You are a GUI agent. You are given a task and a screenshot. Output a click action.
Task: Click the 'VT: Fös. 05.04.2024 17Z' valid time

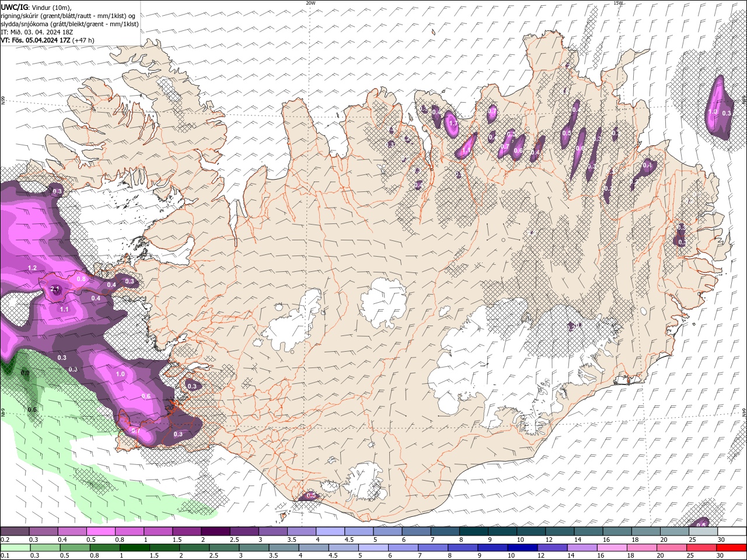36,40
